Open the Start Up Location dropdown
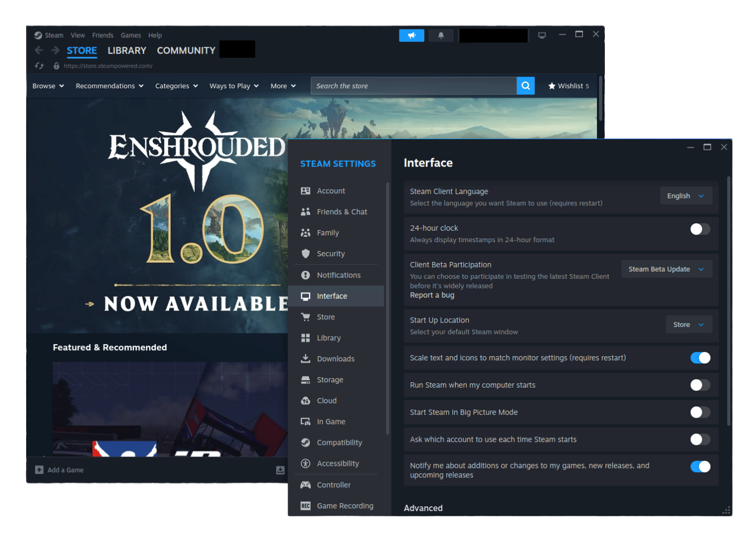Screen dimensions: 756x541 tap(689, 325)
